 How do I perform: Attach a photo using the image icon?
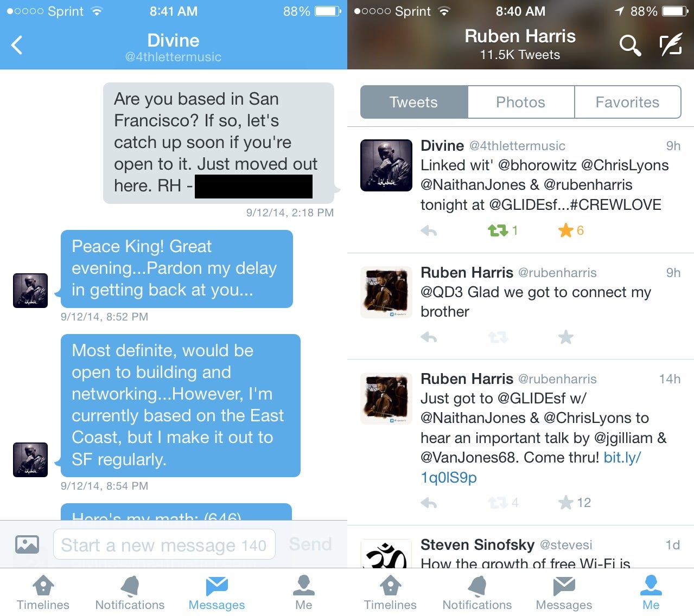point(27,544)
